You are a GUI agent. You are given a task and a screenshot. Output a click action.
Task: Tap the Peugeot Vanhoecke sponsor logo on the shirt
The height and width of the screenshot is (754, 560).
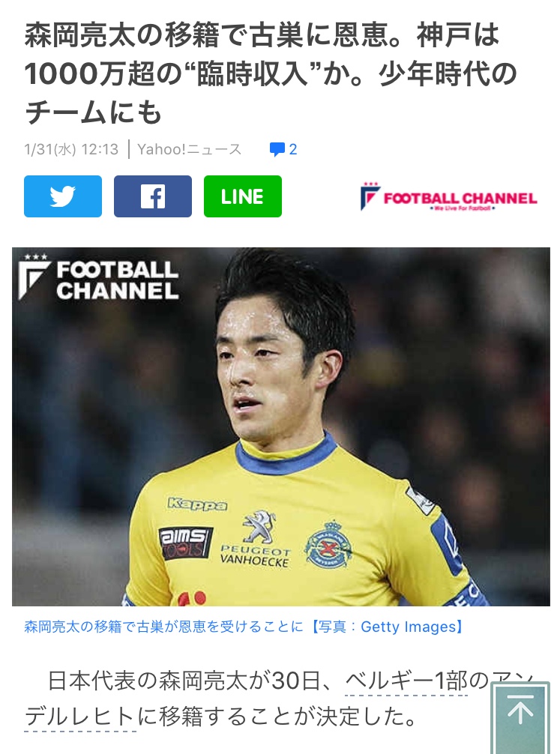[256, 540]
